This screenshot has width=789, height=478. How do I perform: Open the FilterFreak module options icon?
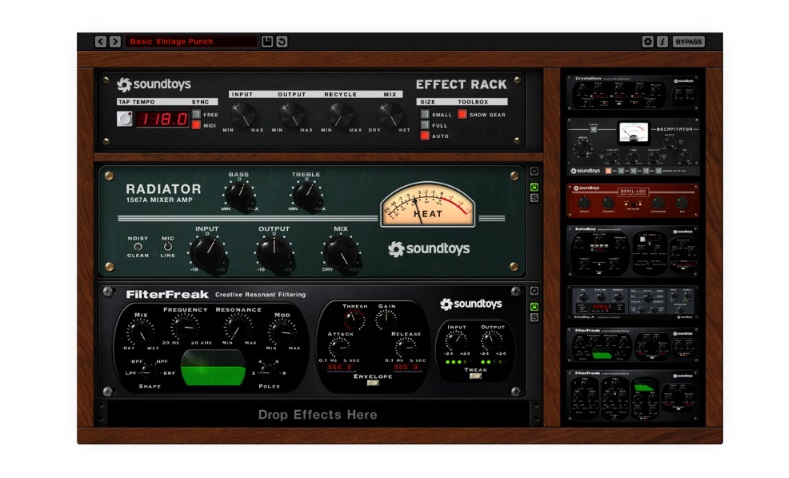[x=534, y=291]
